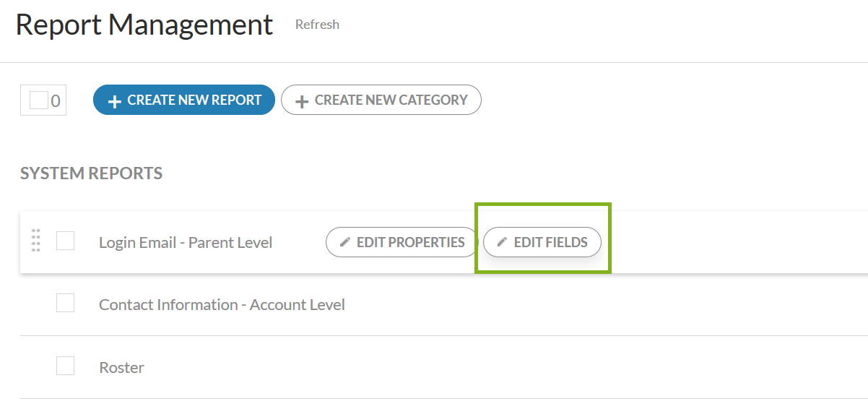The image size is (868, 417).
Task: Click the plus icon on Create New Report
Action: click(x=114, y=101)
